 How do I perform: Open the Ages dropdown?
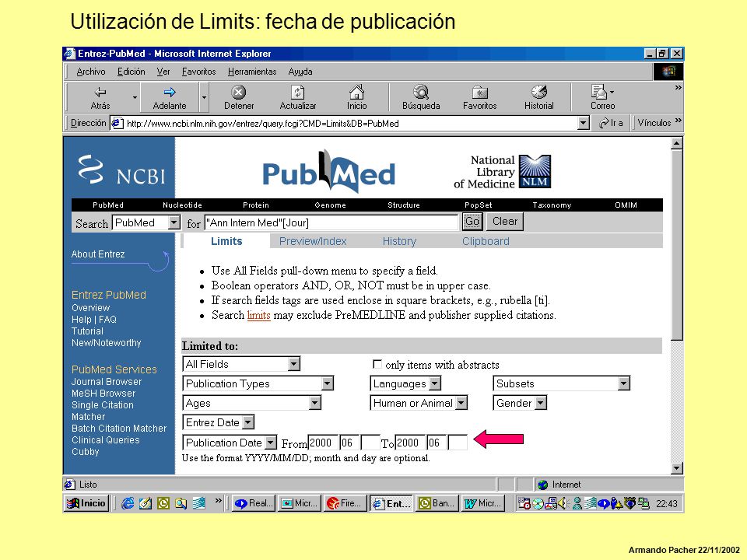[251, 403]
